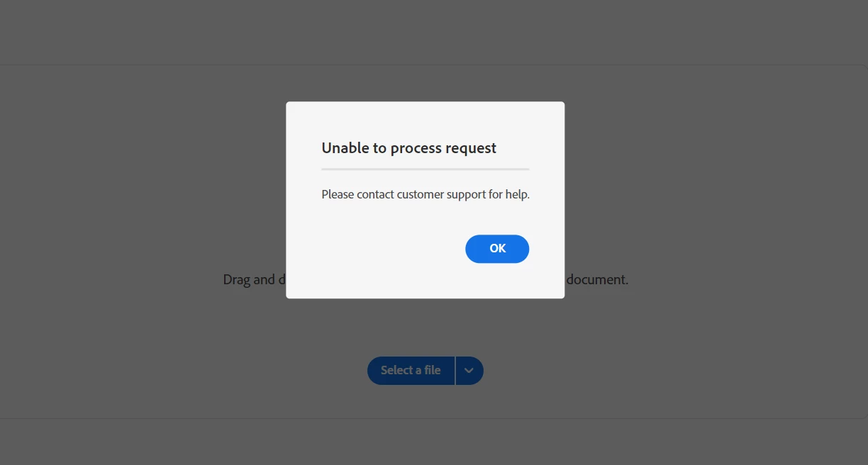Click the 'Unable to process request' heading

409,148
